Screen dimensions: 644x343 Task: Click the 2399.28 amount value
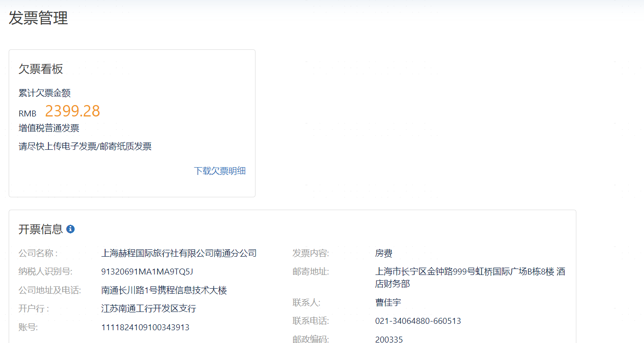[x=72, y=111]
